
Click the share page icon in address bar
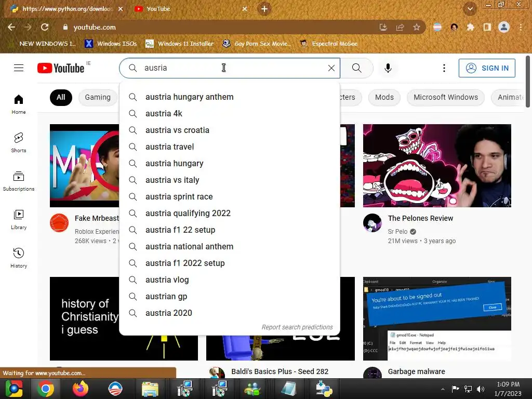click(x=400, y=27)
